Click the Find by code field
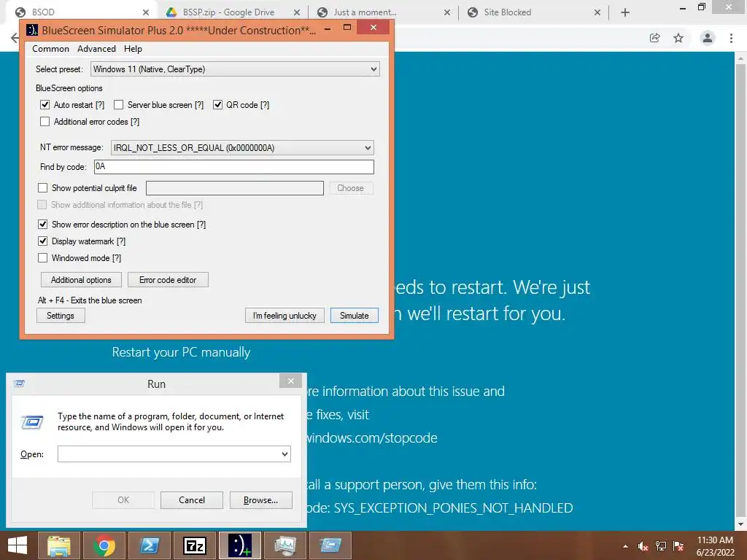 pyautogui.click(x=234, y=167)
